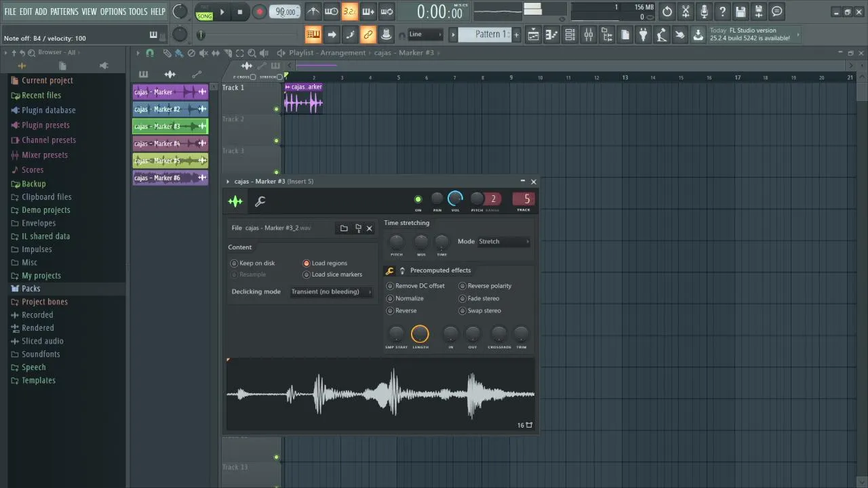868x488 pixels.
Task: Add a new pattern with plus button
Action: pos(516,35)
